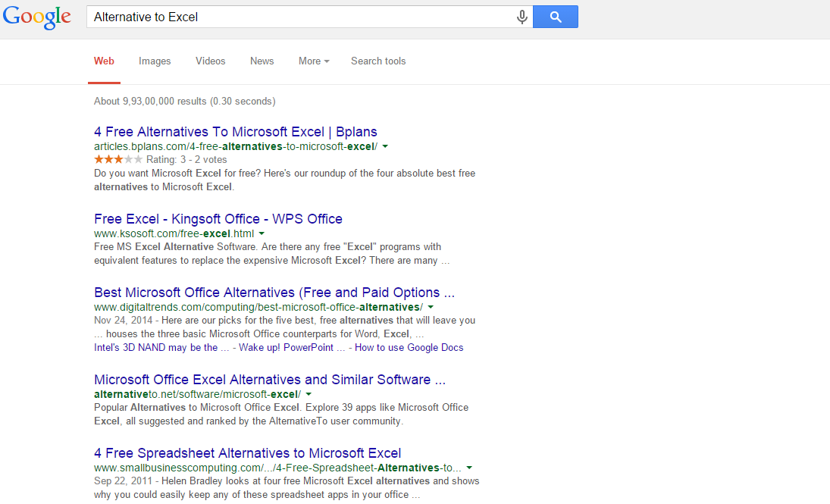830x504 pixels.
Task: Click the www.digitaltrends.com green URL text
Action: [x=258, y=307]
